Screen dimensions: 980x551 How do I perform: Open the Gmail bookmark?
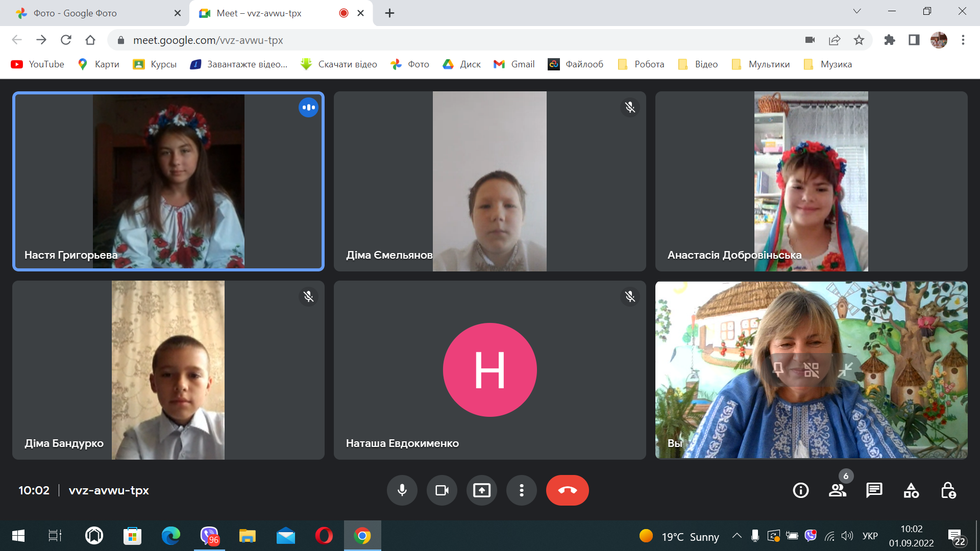pyautogui.click(x=514, y=64)
